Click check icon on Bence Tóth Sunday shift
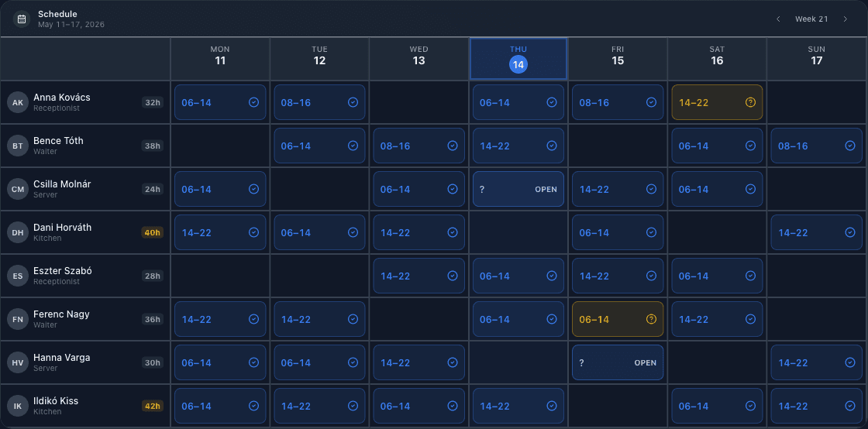The height and width of the screenshot is (429, 868). pos(850,146)
